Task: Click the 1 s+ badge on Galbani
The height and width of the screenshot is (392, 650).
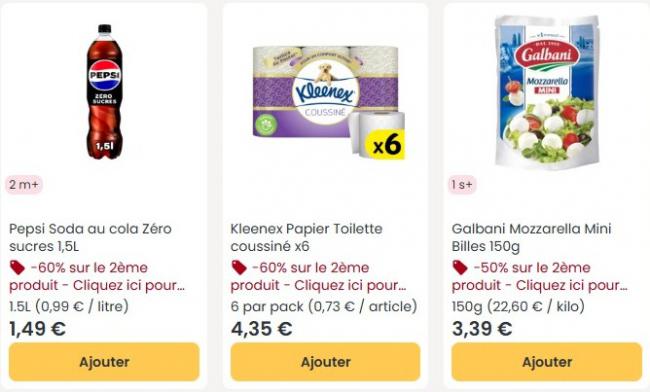Action: (462, 184)
